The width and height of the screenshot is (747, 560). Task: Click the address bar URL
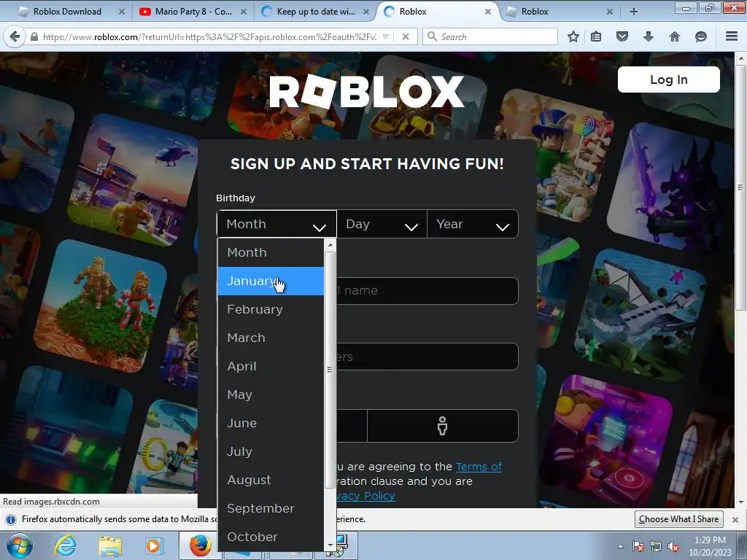coord(209,36)
